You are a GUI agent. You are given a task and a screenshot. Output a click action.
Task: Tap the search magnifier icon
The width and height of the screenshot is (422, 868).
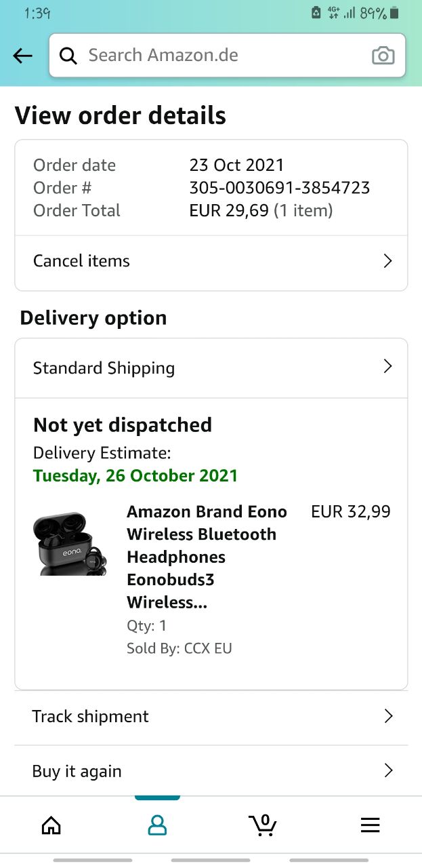tap(68, 56)
